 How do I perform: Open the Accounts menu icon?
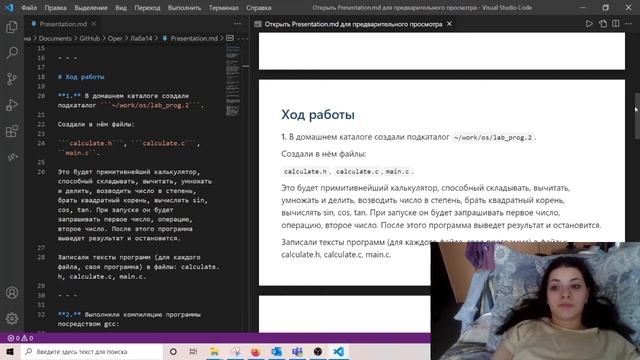pos(12,293)
